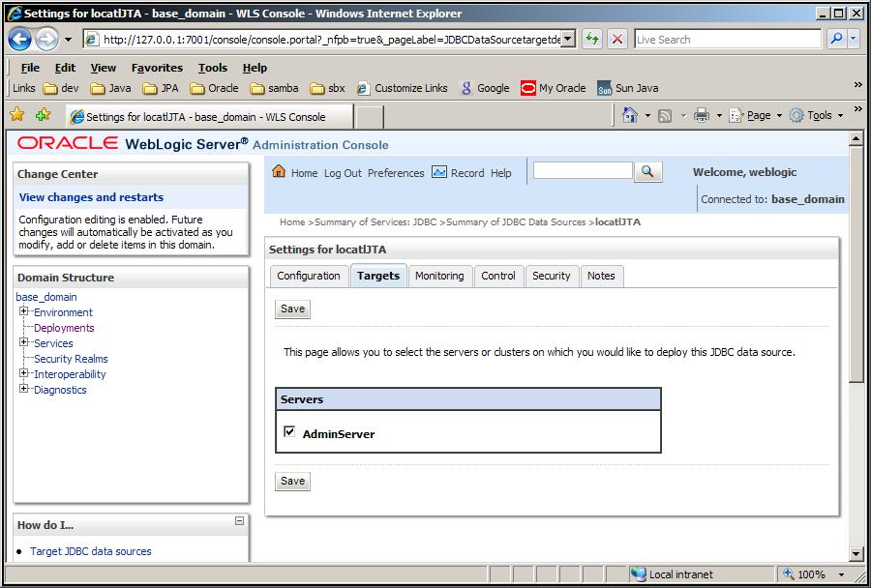Open the Help menu in menu bar
Screen dimensions: 871x588
click(255, 68)
